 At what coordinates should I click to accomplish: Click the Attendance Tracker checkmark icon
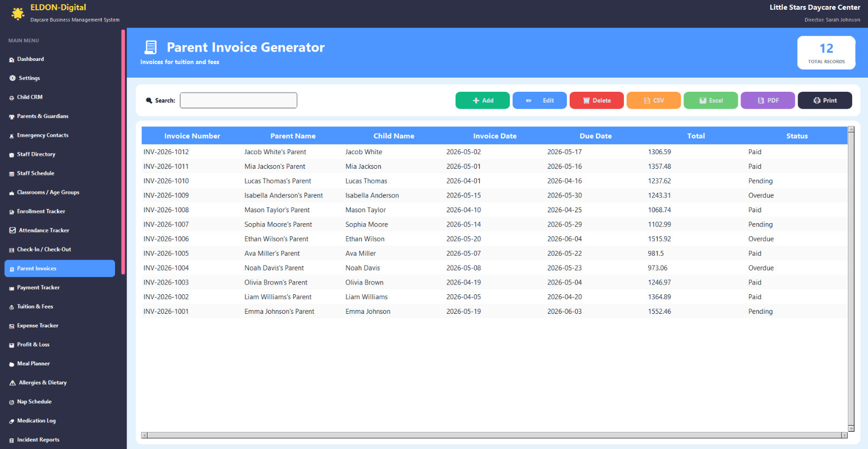click(x=12, y=230)
